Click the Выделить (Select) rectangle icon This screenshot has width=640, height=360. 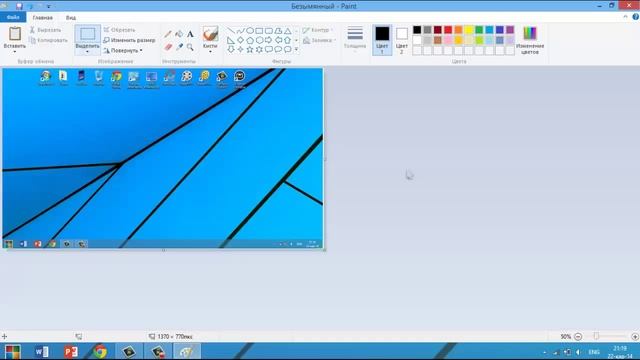(87, 34)
